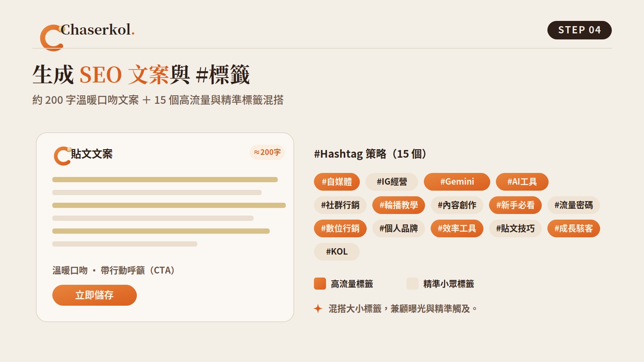Select the #流量密碼 hashtag chip

click(x=574, y=205)
